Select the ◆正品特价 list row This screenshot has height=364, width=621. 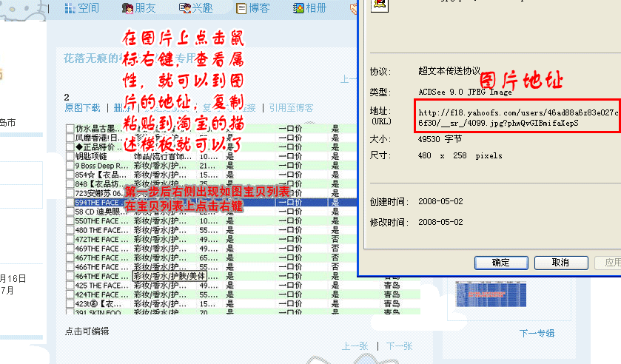(x=212, y=147)
